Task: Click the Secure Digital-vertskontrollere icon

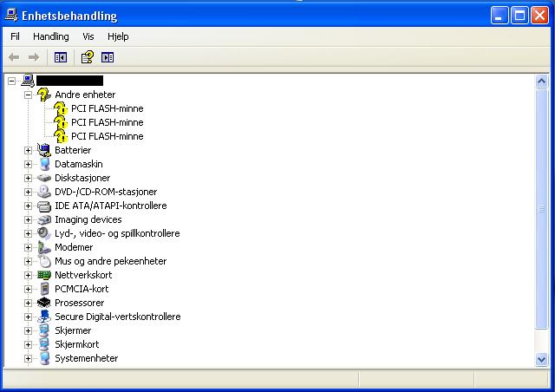Action: (44, 317)
